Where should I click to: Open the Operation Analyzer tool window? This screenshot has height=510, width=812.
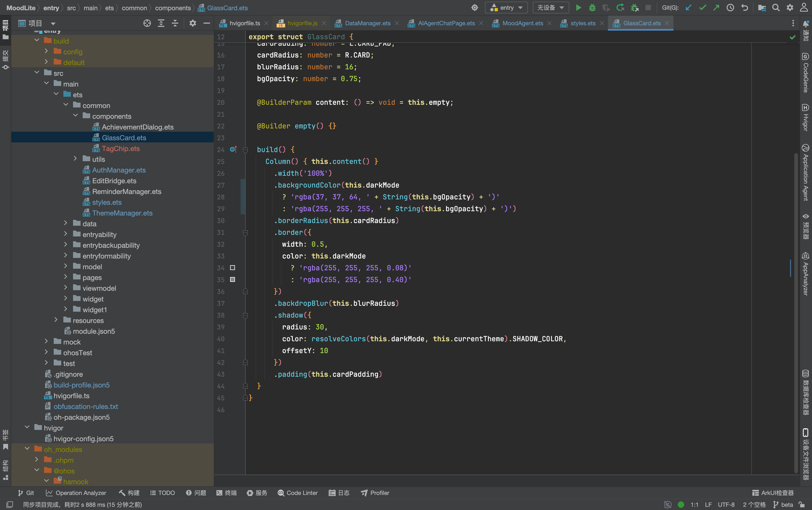tap(76, 493)
